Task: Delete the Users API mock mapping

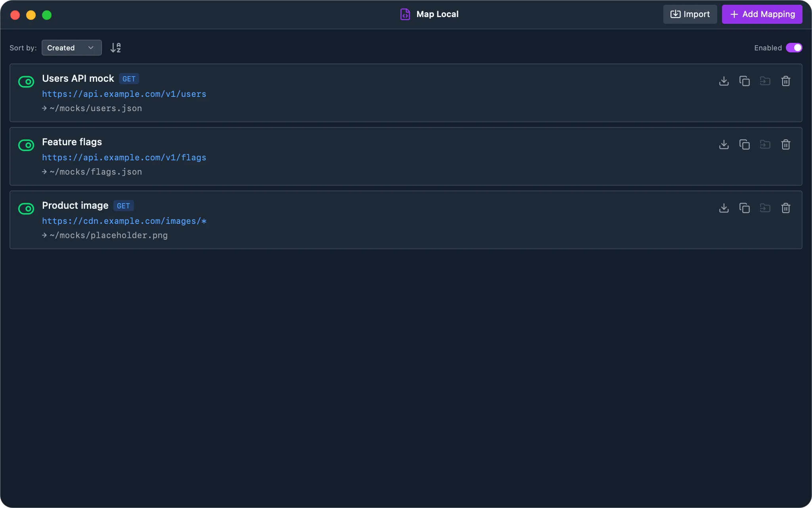Action: (786, 81)
